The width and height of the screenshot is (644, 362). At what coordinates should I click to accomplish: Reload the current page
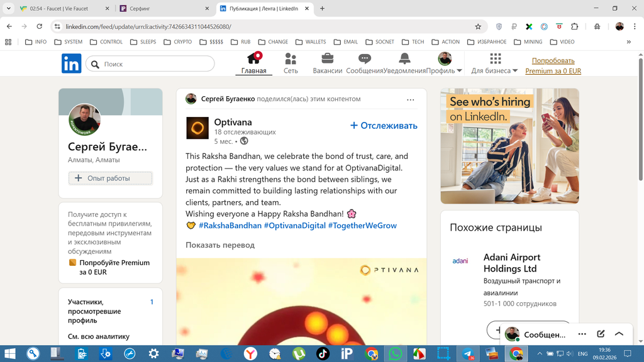(40, 26)
